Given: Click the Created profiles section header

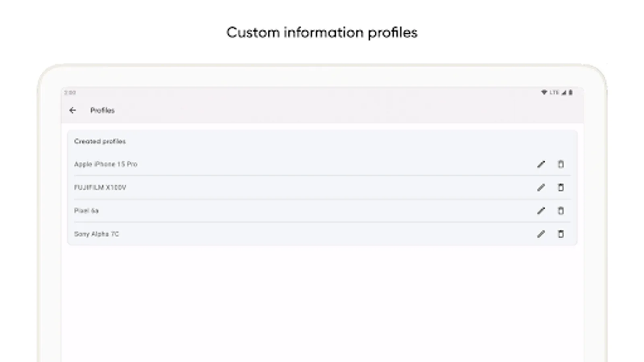Looking at the screenshot, I should point(100,141).
